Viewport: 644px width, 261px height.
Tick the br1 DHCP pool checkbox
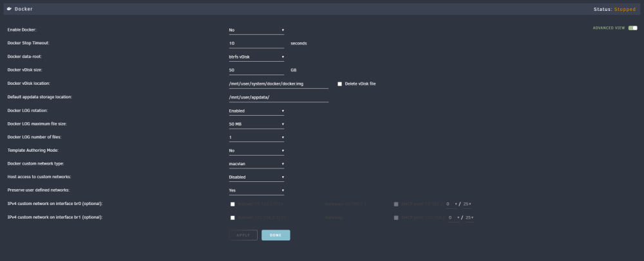coord(396,217)
